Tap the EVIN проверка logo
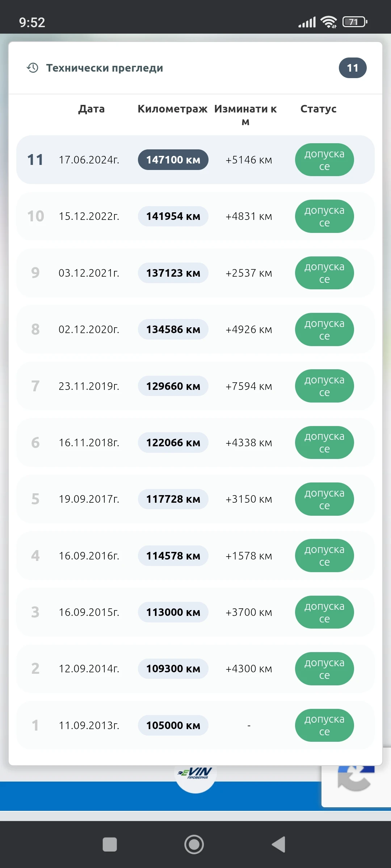Viewport: 391px width, 868px height. pos(195,774)
